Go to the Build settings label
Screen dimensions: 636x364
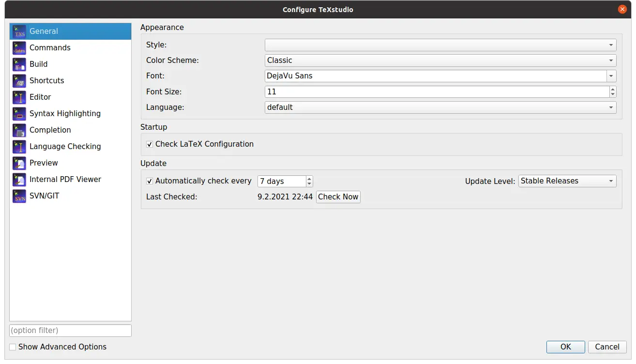38,64
